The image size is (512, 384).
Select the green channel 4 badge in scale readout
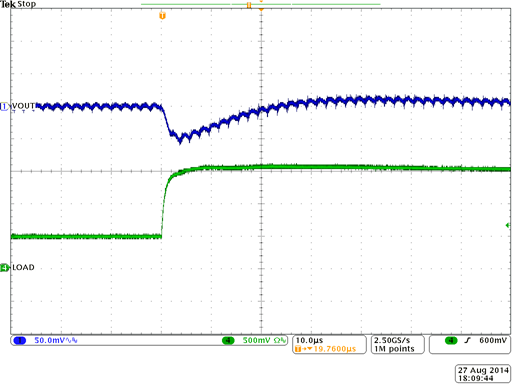(x=228, y=340)
